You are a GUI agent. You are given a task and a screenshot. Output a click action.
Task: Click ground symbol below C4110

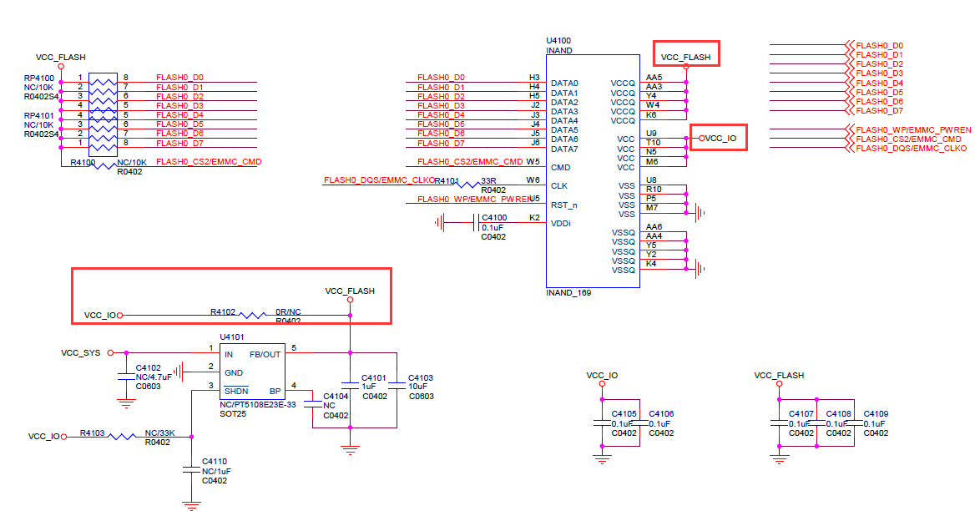click(191, 505)
